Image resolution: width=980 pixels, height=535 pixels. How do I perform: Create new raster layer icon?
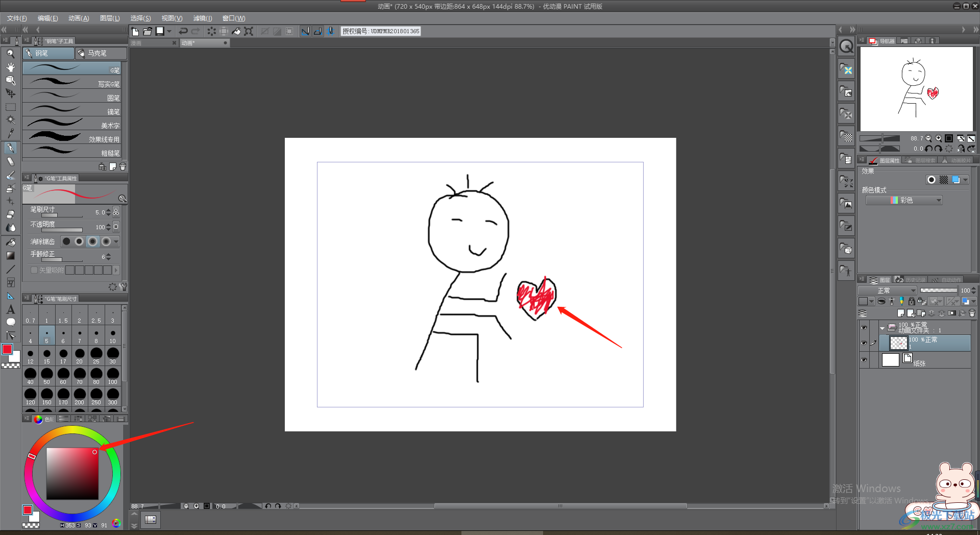tap(901, 313)
